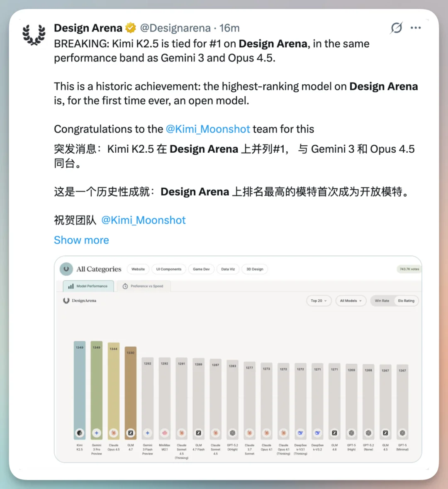Filter by the Website category pill
Viewport: 448px width, 489px height.
tap(138, 269)
